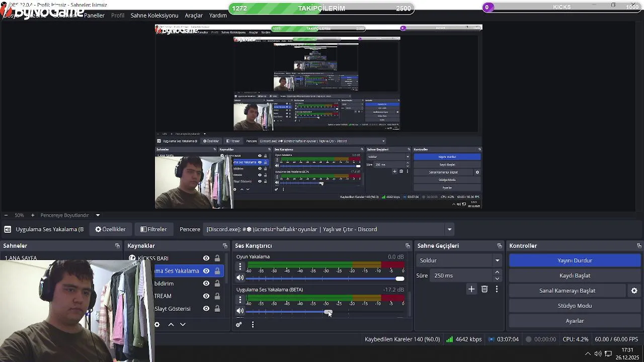The image size is (644, 362).
Task: Open Özellikler for selected source
Action: tap(110, 229)
